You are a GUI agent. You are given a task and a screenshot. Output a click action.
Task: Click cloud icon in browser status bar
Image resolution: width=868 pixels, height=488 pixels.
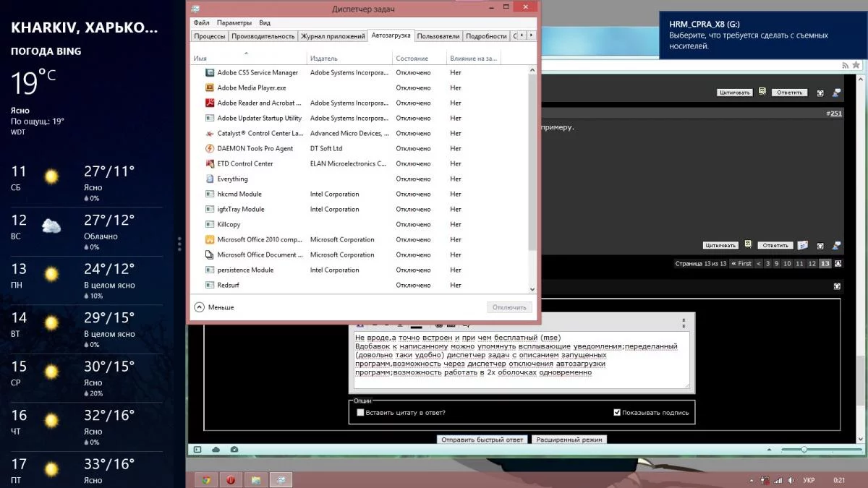(216, 450)
